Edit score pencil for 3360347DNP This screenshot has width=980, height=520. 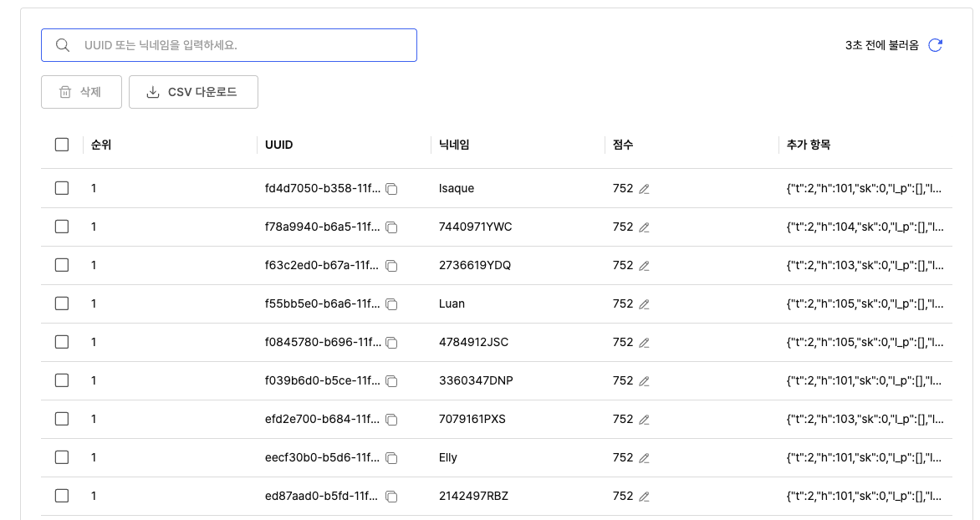644,381
